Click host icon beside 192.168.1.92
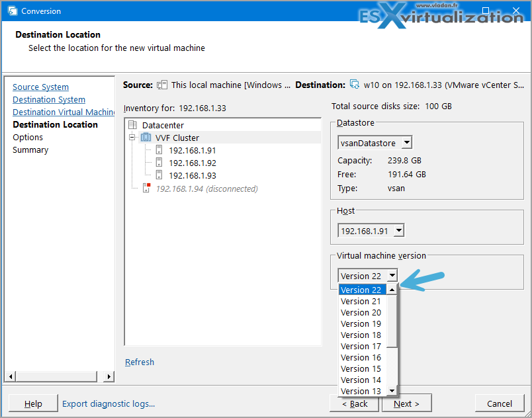The width and height of the screenshot is (532, 418). pos(159,163)
